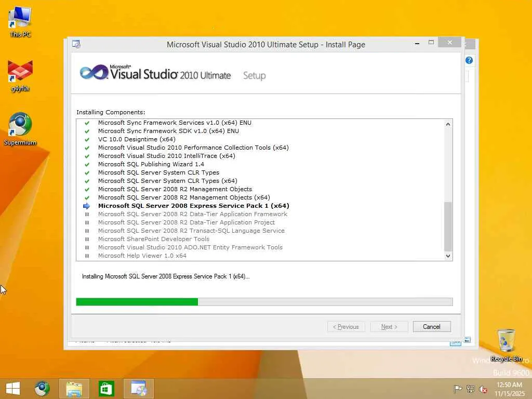Viewport: 532px width, 399px height.
Task: Open the taskbar clock showing 12:50 AM
Action: 510,389
